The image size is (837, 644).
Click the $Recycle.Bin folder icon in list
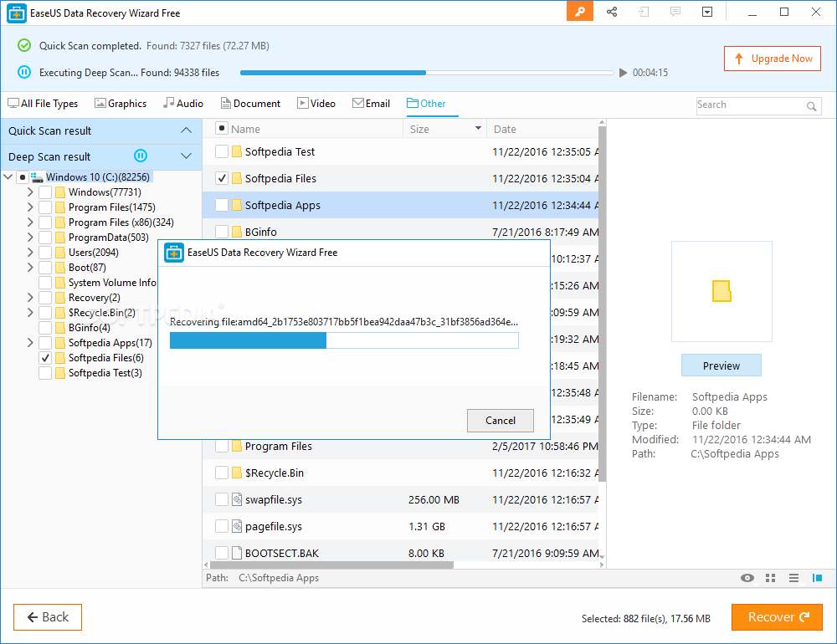coord(237,473)
